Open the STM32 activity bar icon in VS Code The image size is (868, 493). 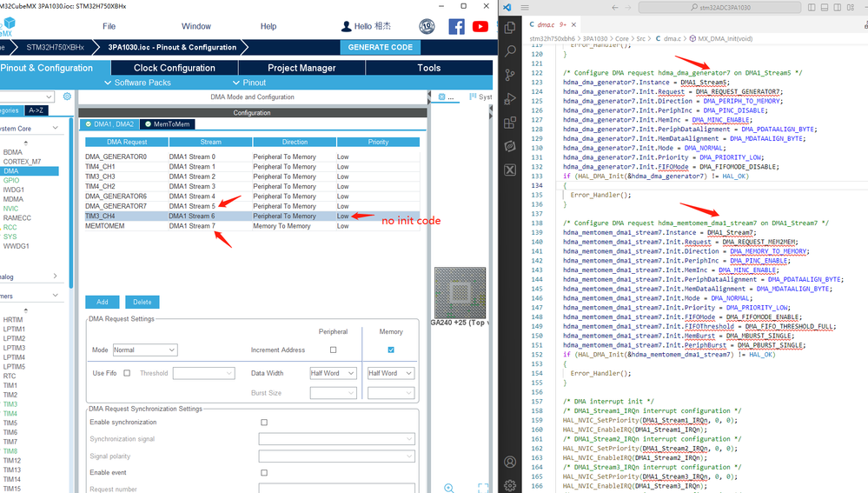510,146
